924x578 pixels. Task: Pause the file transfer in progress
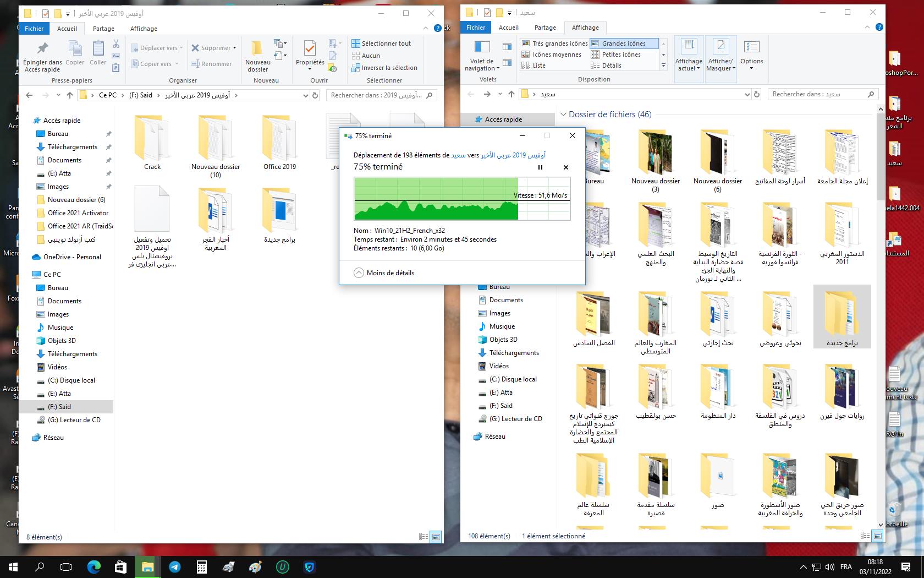coord(540,167)
